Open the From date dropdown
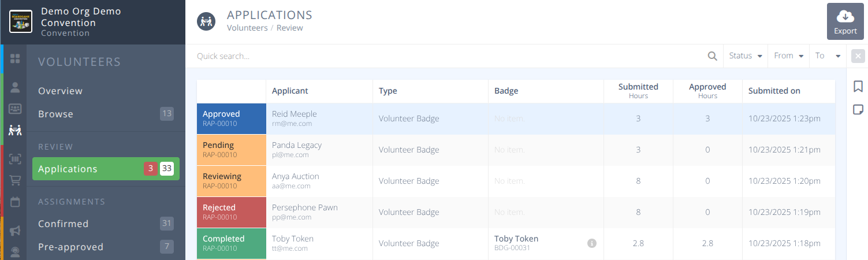 pyautogui.click(x=789, y=56)
